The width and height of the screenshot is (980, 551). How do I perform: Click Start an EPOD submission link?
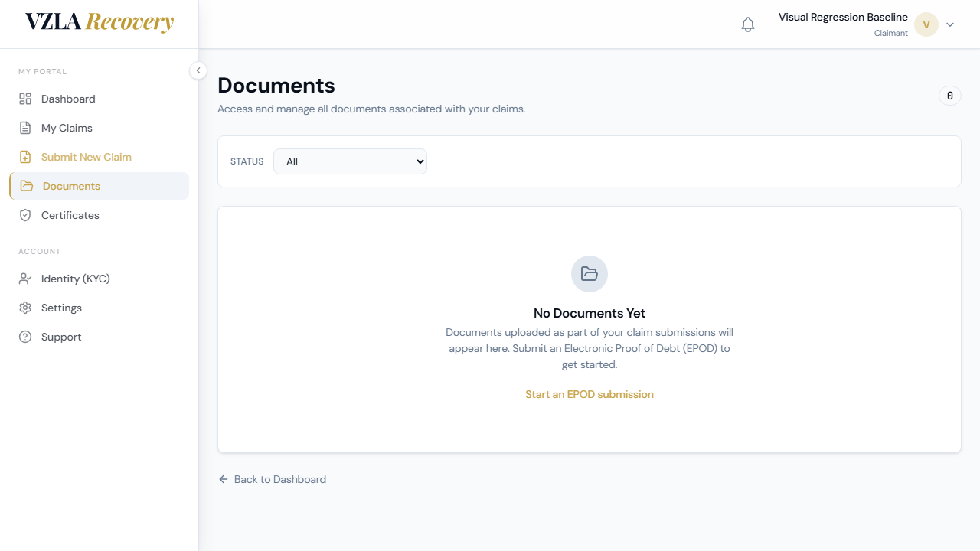point(590,394)
